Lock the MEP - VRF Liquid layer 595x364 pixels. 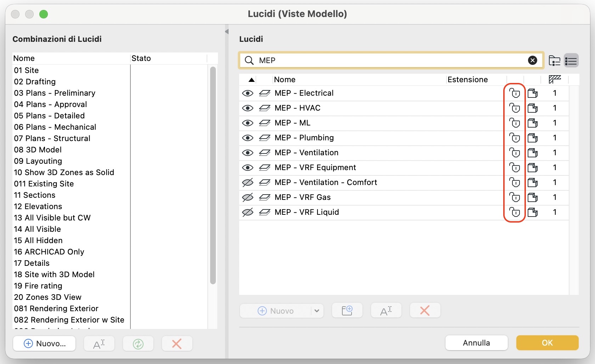point(514,212)
